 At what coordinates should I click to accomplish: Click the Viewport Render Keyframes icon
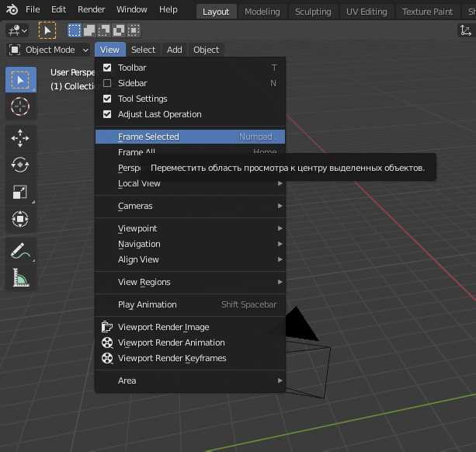tap(107, 358)
